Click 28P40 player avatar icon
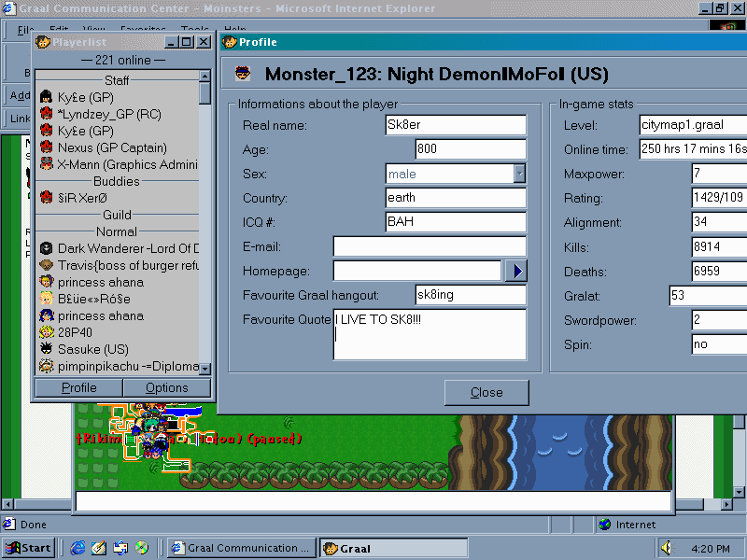Screen dimensions: 747x560 46,332
